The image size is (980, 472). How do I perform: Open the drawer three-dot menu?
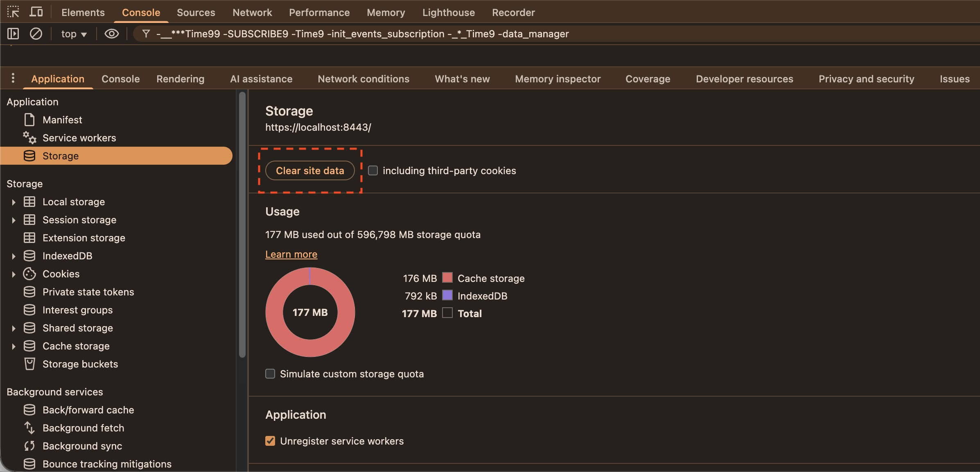click(x=13, y=78)
